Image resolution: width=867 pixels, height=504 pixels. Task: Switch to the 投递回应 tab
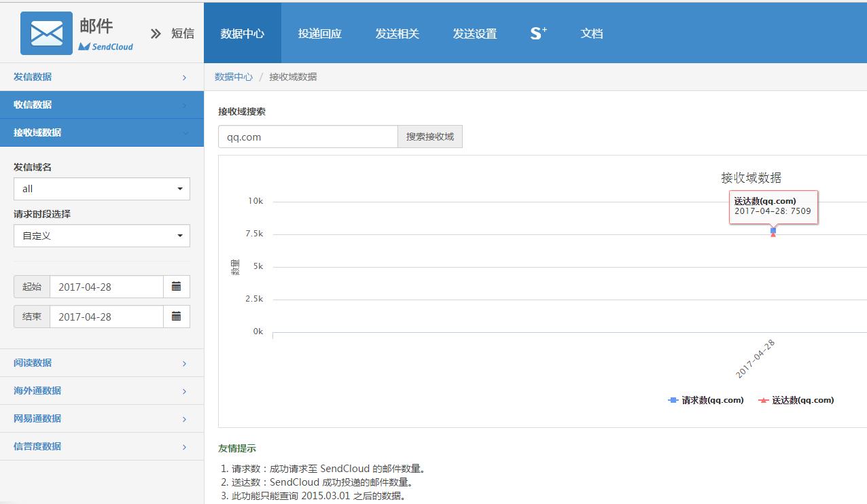(319, 33)
